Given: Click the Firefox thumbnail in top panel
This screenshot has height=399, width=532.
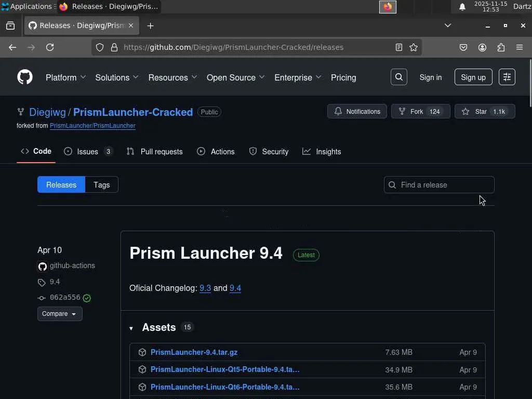Looking at the screenshot, I should point(388,7).
